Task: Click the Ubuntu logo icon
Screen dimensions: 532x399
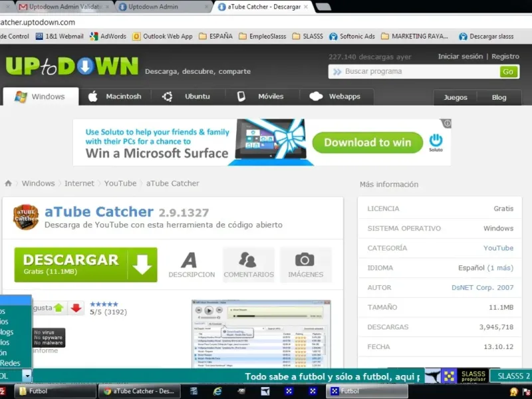Action: (168, 96)
